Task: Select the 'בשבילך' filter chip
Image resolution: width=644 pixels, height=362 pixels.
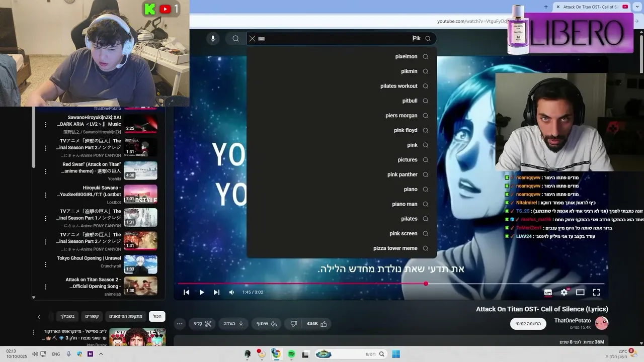Action: tap(67, 316)
